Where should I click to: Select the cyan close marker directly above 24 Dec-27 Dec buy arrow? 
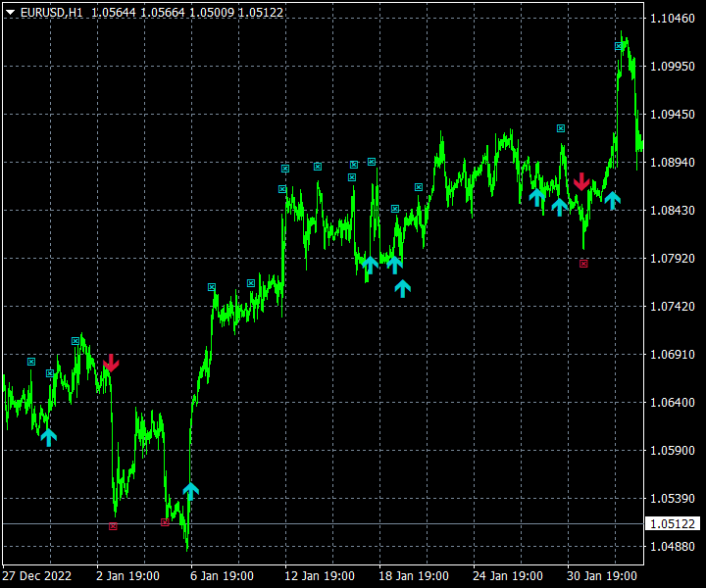50,373
